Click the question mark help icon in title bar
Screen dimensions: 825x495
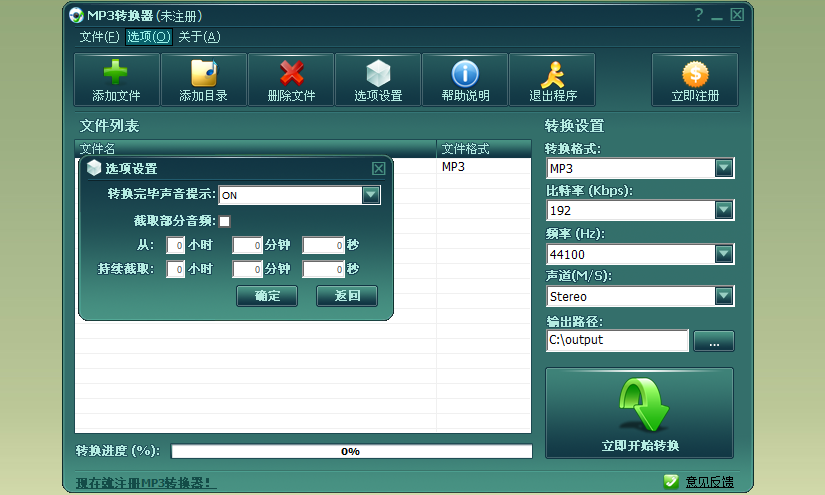point(699,15)
